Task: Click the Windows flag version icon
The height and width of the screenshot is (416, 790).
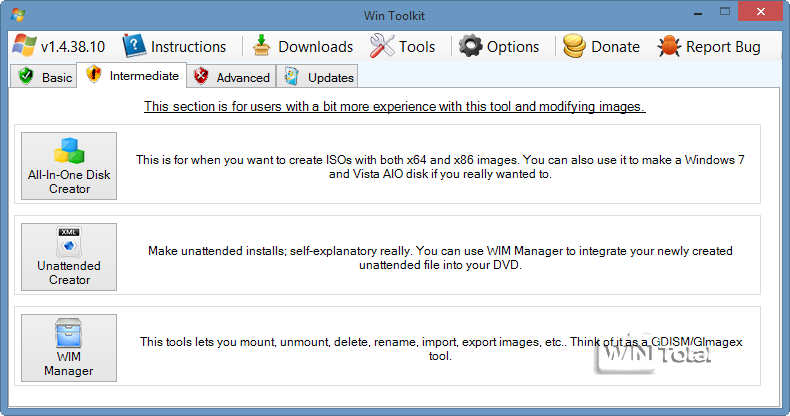Action: click(x=24, y=46)
